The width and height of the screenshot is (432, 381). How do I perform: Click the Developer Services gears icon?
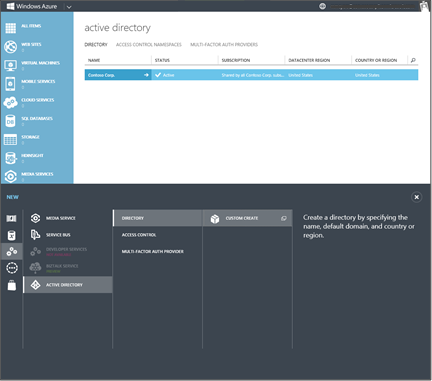point(35,251)
